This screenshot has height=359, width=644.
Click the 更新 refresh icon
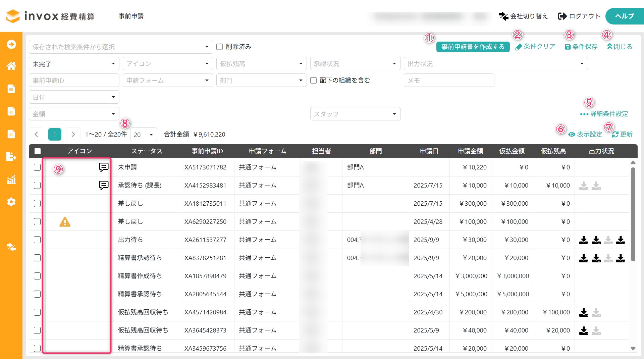[x=615, y=135]
